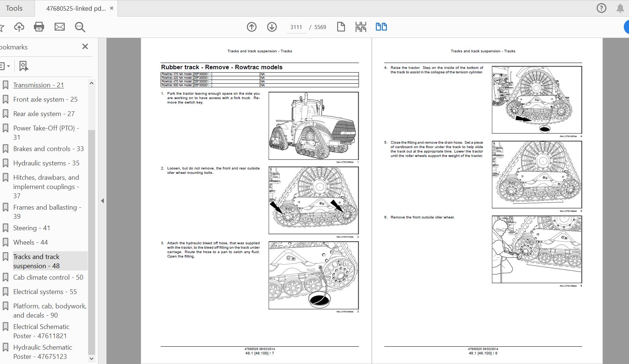
Task: Open the Hydraulic systems - 35 bookmark
Action: 46,163
